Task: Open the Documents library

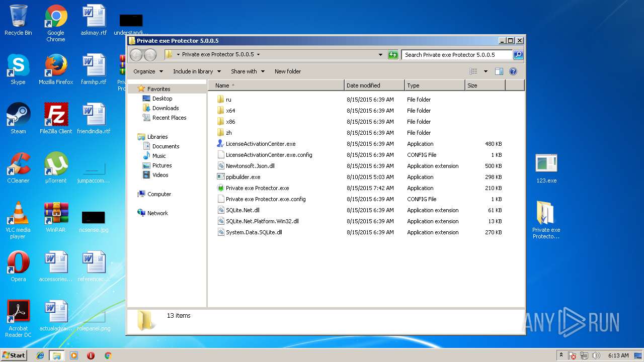Action: 166,146
